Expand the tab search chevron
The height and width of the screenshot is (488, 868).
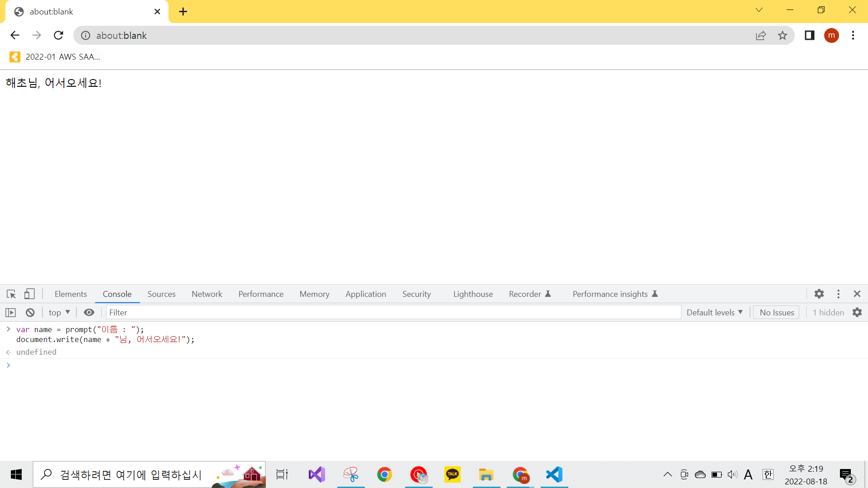click(x=759, y=10)
